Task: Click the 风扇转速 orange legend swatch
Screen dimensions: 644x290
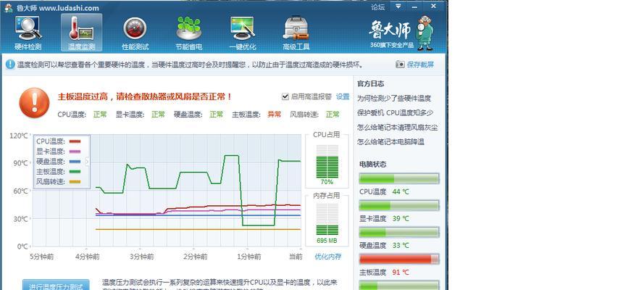Action: click(75, 181)
